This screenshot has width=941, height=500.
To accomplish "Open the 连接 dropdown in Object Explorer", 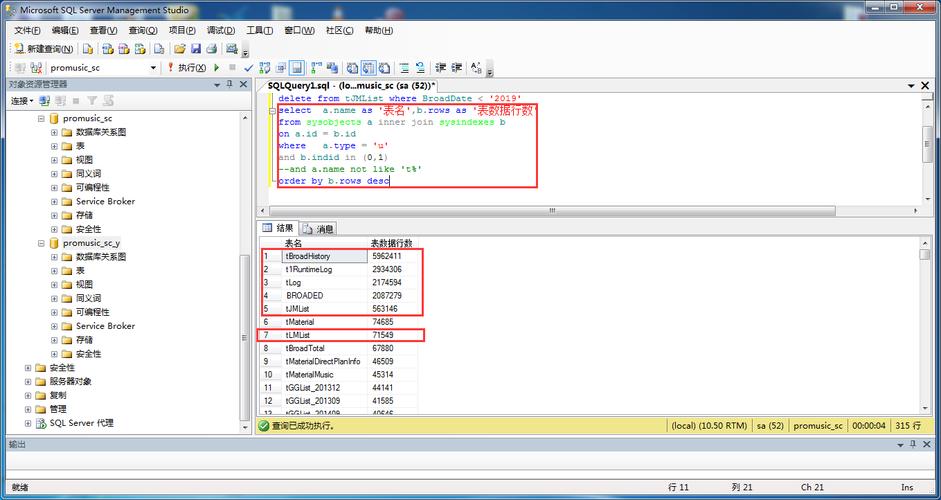I will point(22,101).
